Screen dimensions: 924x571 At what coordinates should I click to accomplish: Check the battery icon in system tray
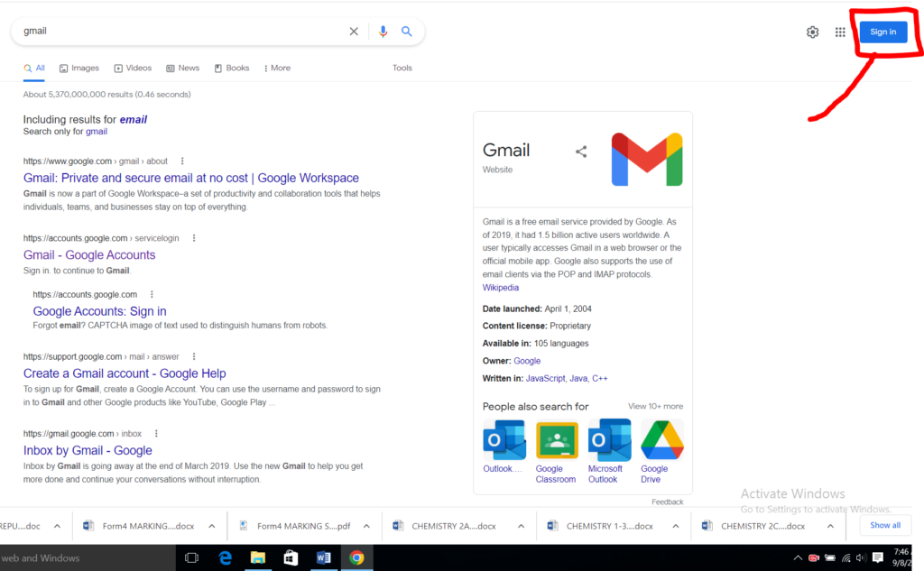[830, 558]
